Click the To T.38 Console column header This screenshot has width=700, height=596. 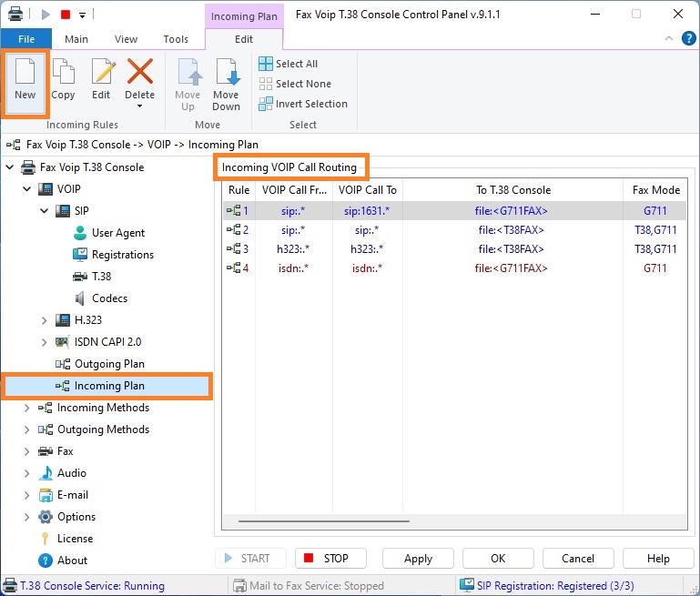click(x=513, y=190)
